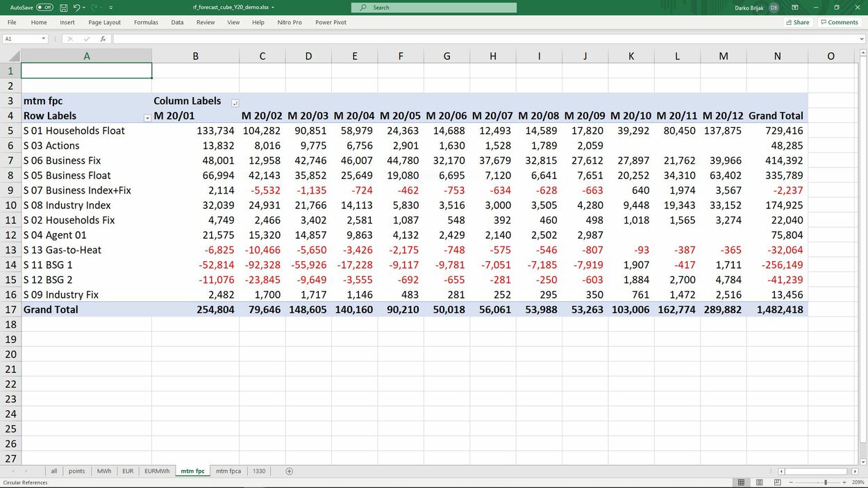
Task: Open the Row Labels filter dropdown
Action: (147, 117)
